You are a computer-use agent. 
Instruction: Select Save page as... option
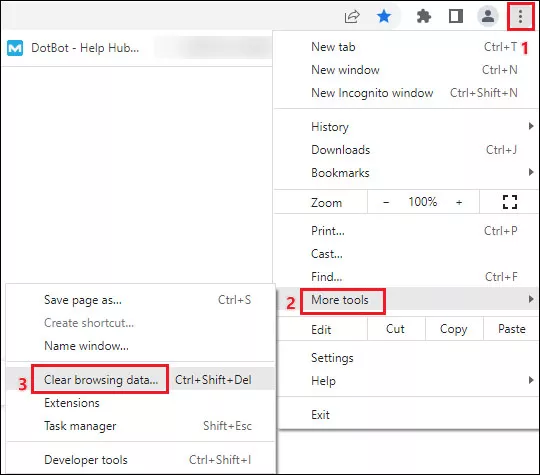click(x=141, y=300)
